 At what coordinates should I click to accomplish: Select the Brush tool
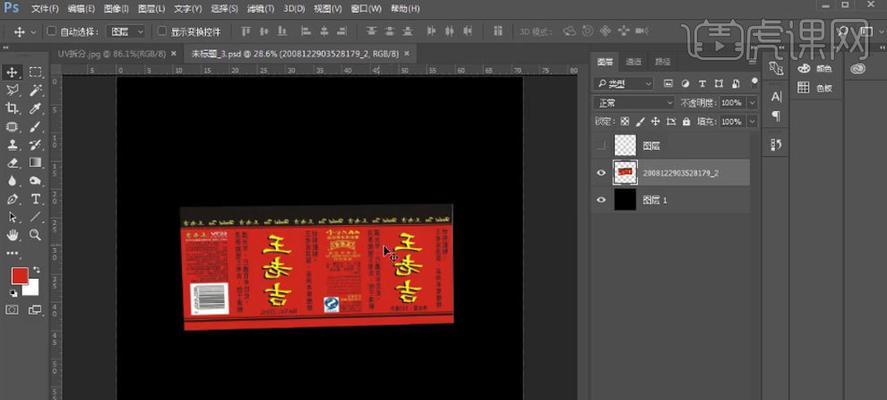(35, 127)
